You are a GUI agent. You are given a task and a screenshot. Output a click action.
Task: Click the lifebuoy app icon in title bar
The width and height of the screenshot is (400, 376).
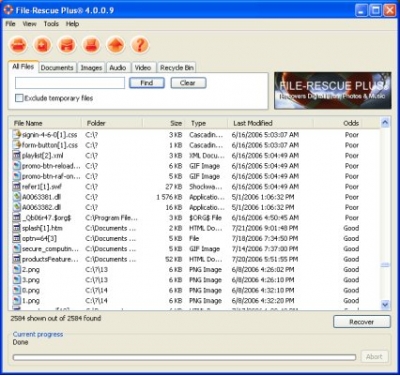(8, 10)
